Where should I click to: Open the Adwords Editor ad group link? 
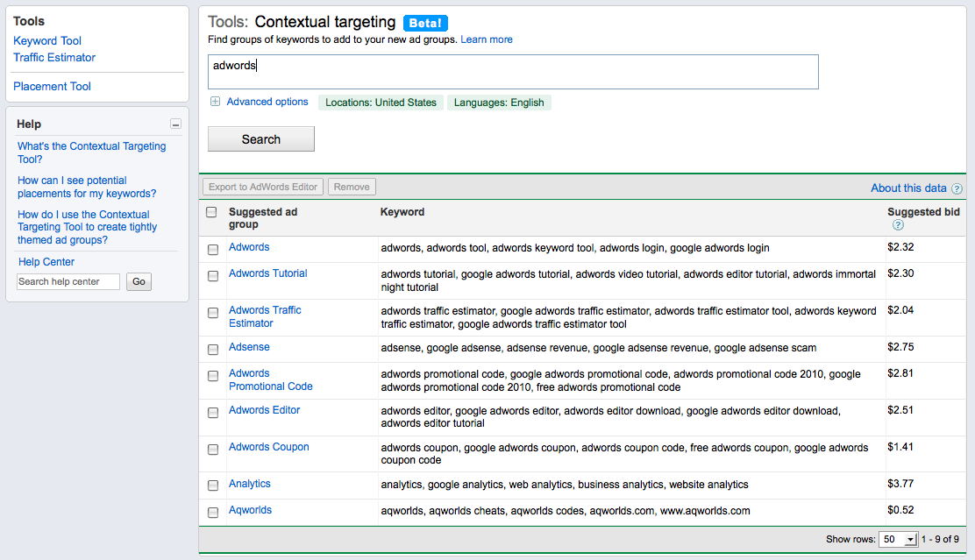point(264,410)
